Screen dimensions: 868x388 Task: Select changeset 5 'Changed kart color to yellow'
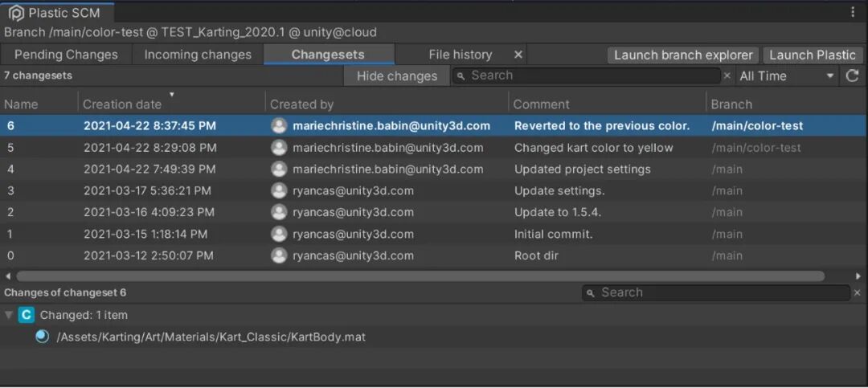[434, 147]
